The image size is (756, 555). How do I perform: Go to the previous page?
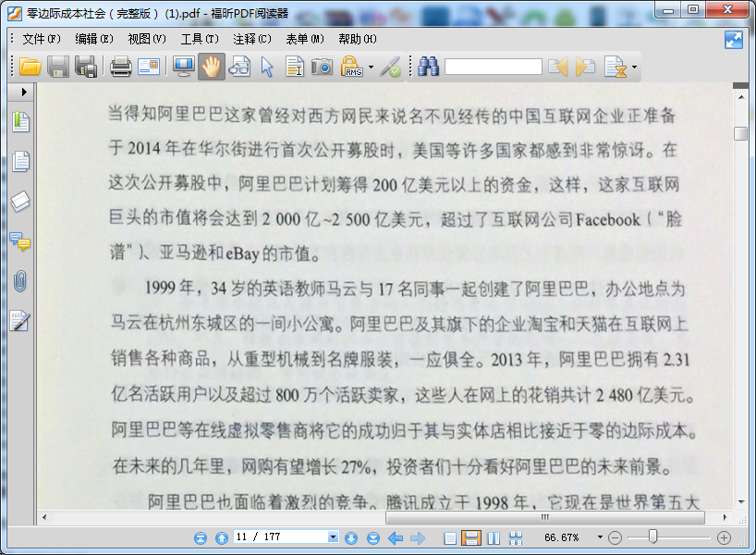pyautogui.click(x=222, y=537)
